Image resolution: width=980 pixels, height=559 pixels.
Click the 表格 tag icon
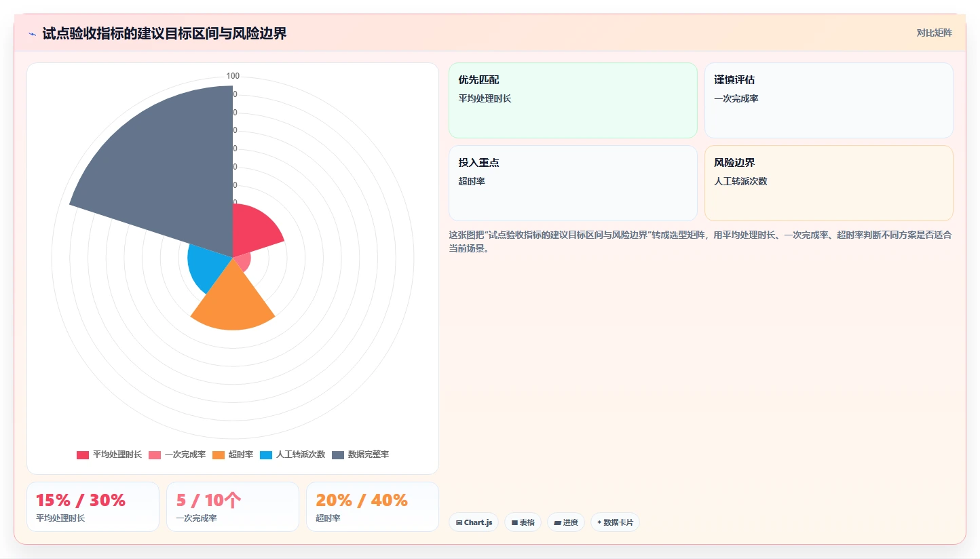pos(514,522)
